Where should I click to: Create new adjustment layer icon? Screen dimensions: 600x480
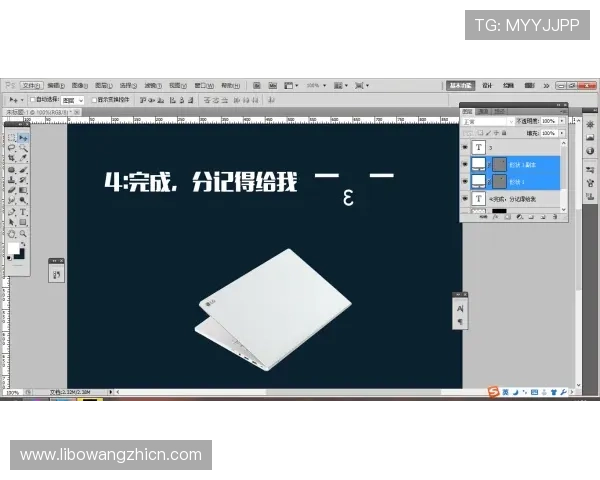[x=519, y=217]
